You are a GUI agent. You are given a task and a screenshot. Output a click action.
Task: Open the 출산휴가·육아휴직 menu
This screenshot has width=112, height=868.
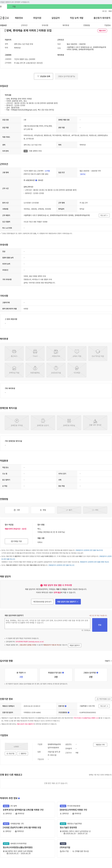click(102, 18)
